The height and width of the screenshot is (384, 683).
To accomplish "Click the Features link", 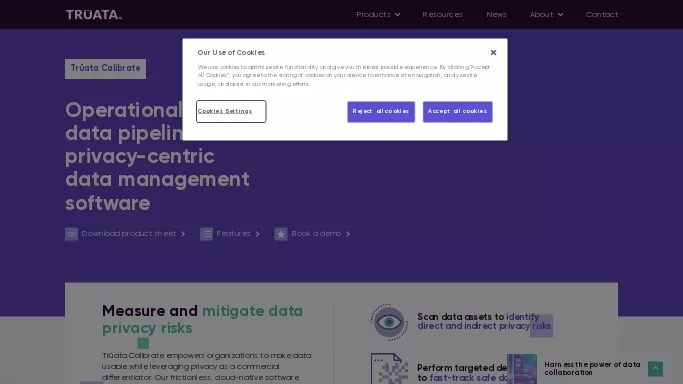I will coord(233,234).
